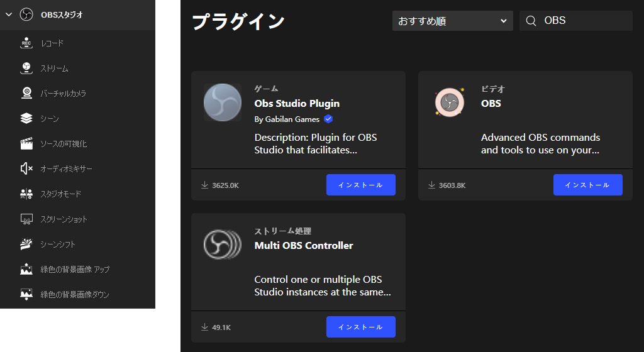Click the プラグイン page heading
The height and width of the screenshot is (352, 644).
pyautogui.click(x=238, y=21)
